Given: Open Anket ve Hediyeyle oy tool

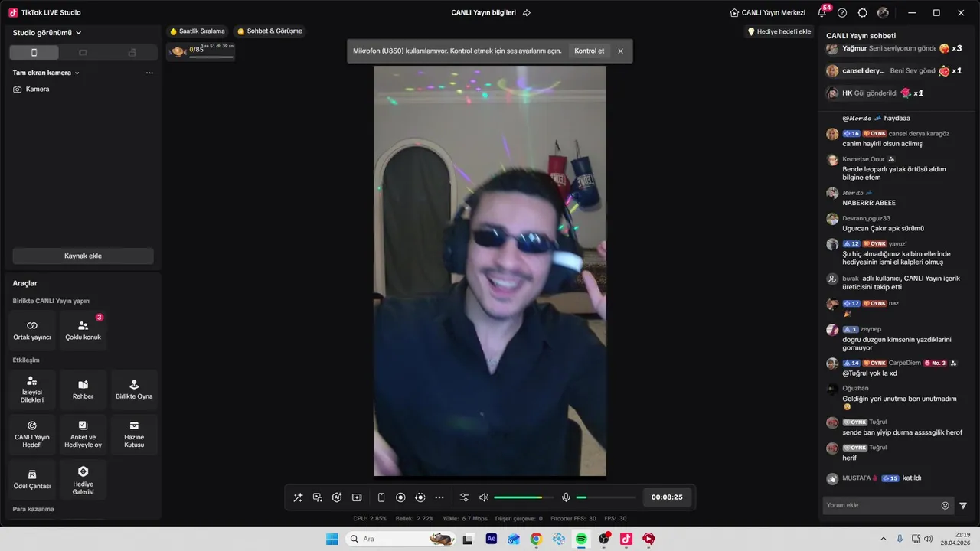Looking at the screenshot, I should point(83,435).
